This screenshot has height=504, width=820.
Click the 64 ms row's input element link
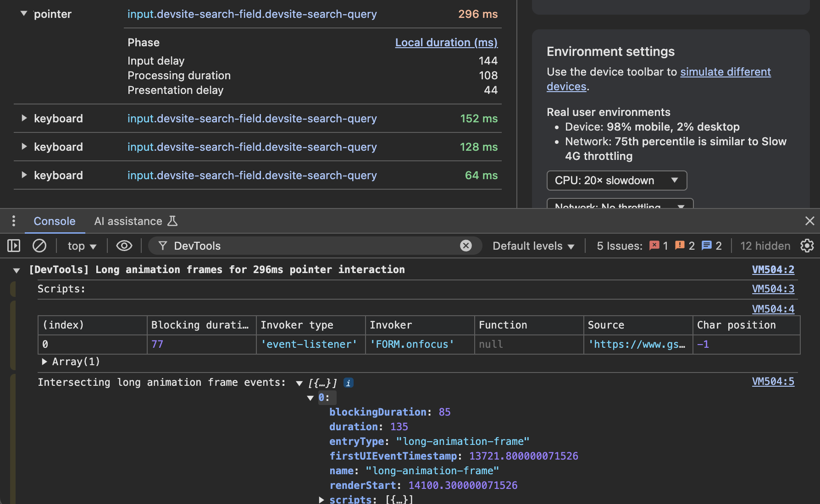coord(252,175)
